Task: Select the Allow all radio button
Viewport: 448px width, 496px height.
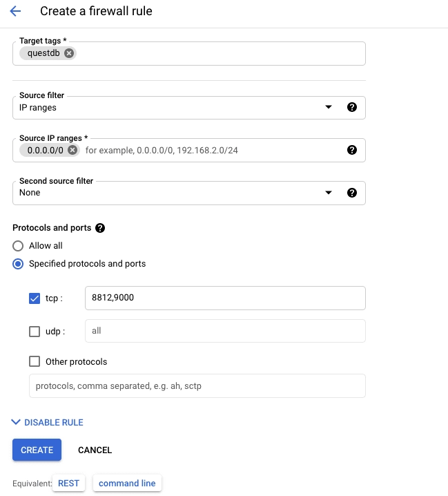Action: (x=19, y=246)
